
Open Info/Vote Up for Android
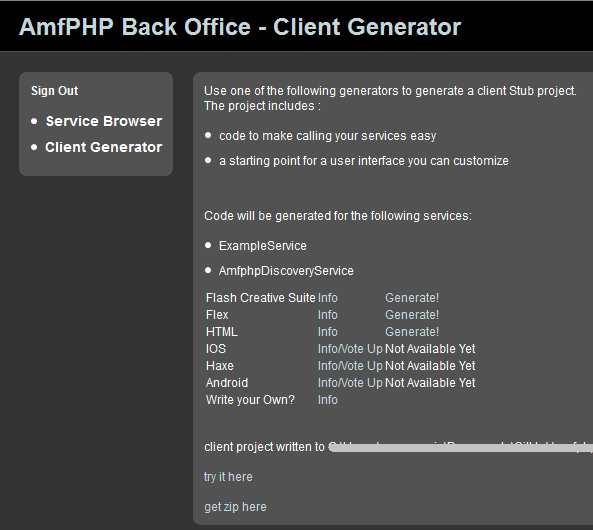pyautogui.click(x=350, y=383)
